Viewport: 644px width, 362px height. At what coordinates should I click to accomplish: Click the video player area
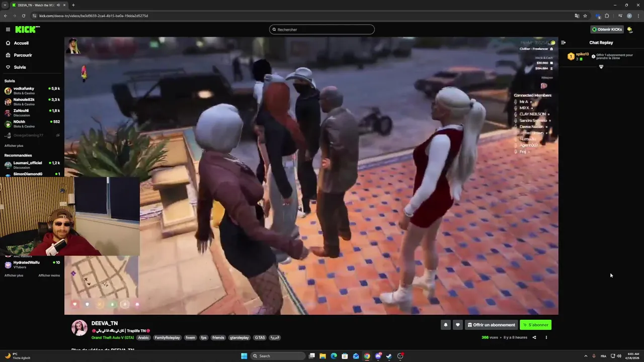coord(311,175)
